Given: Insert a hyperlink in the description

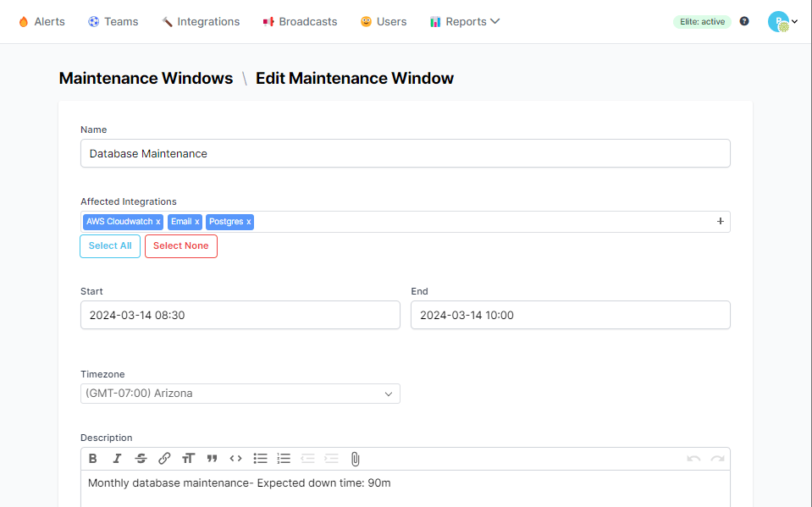Looking at the screenshot, I should point(164,458).
